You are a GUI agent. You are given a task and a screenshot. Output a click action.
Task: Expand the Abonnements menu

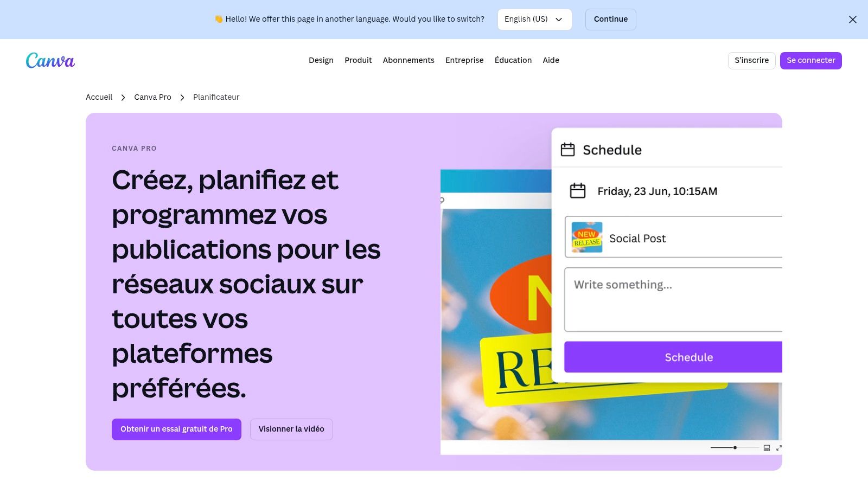[x=409, y=60]
